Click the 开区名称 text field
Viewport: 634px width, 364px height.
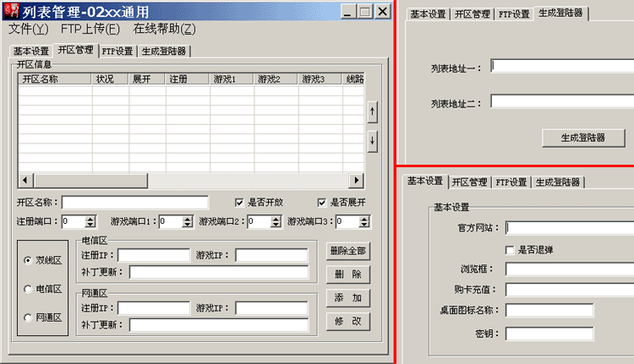(x=134, y=203)
